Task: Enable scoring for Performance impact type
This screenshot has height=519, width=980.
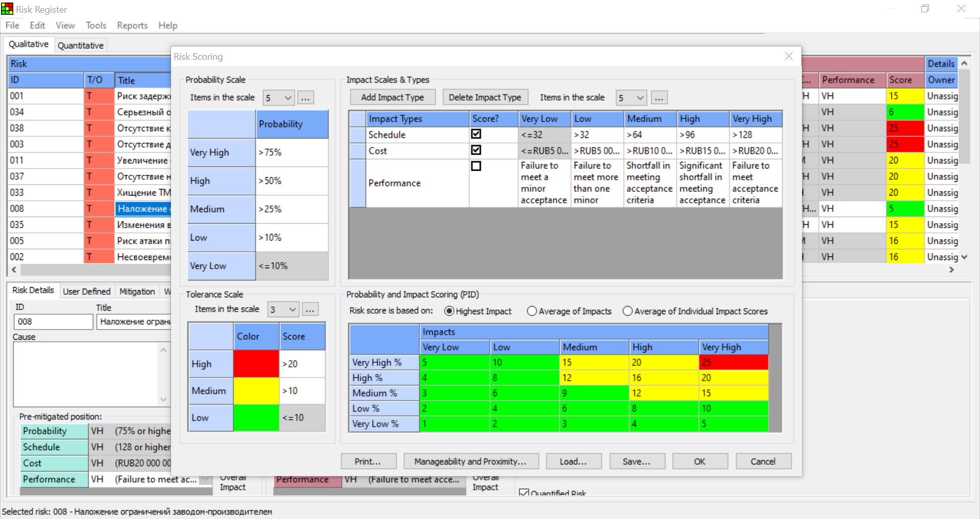Action: click(x=476, y=166)
